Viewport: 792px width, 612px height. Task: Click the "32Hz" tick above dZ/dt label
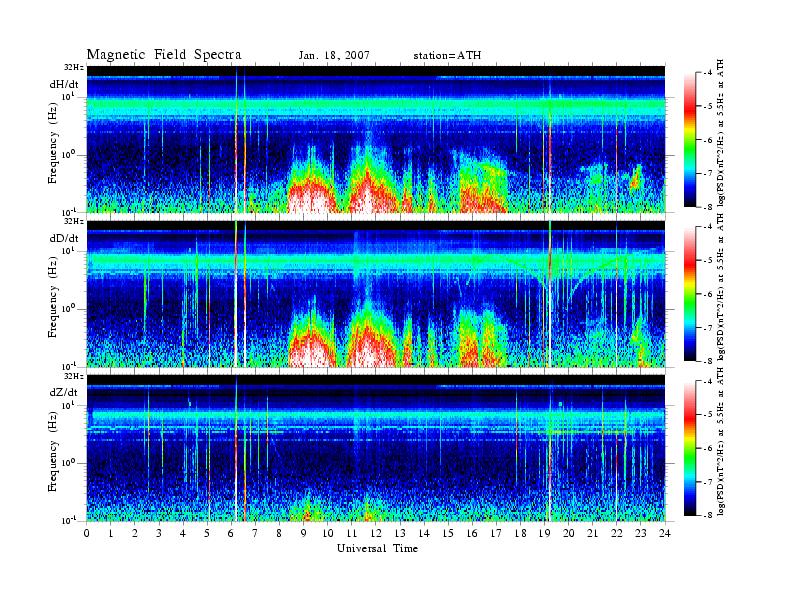[73, 376]
